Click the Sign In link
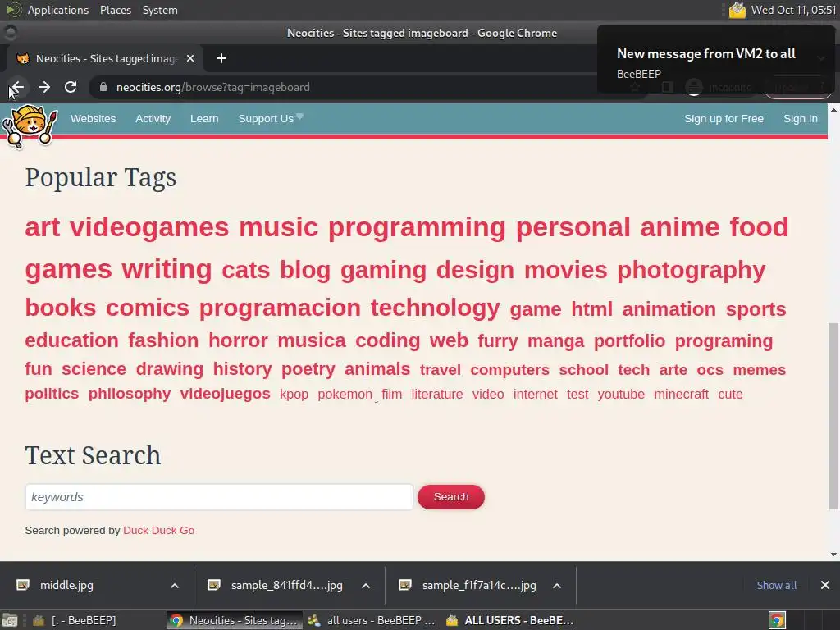The image size is (840, 630). click(801, 118)
